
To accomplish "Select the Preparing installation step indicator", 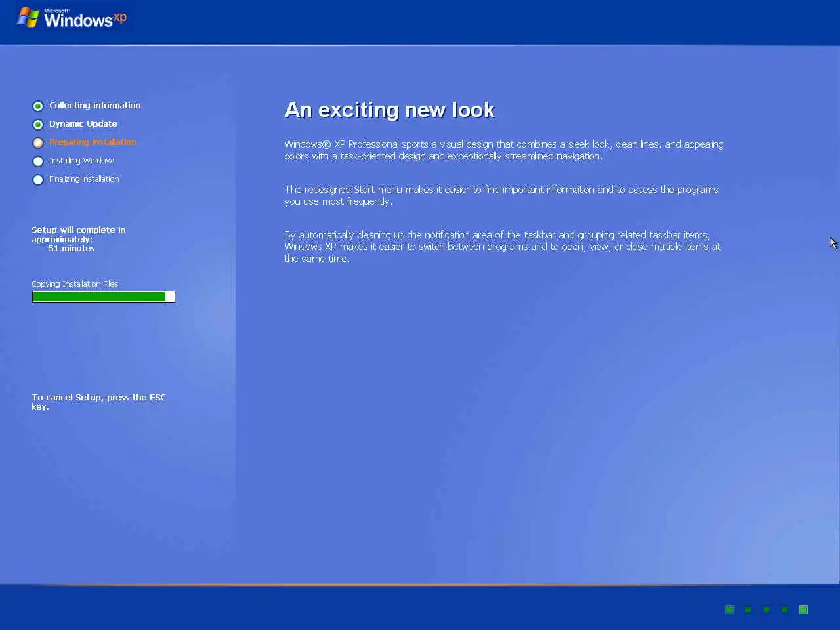I will [38, 142].
